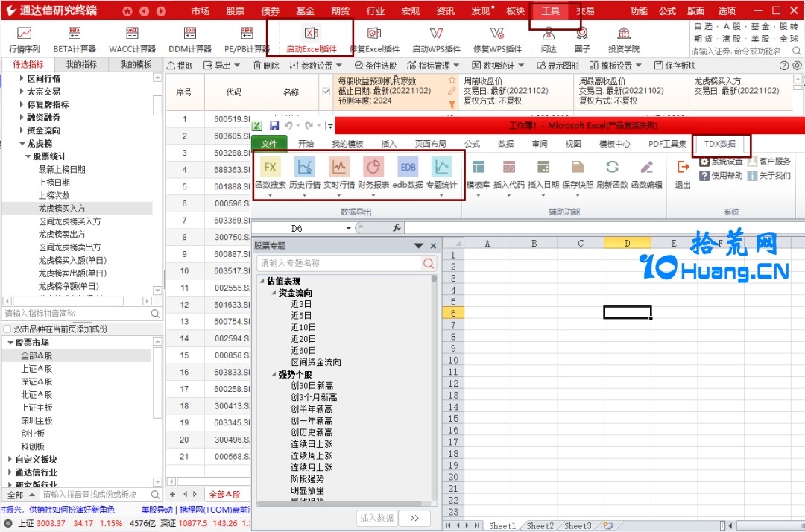The width and height of the screenshot is (805, 532).
Task: Select column D header in Excel
Action: click(628, 243)
